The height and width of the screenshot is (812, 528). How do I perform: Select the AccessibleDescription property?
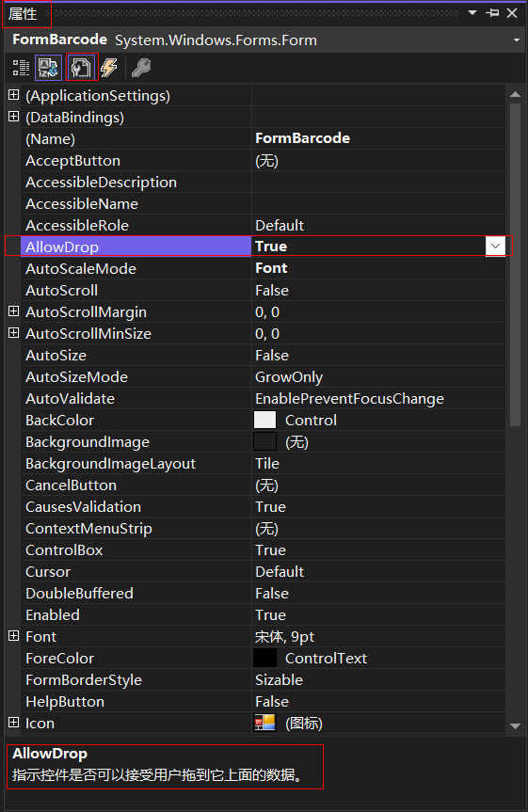(x=101, y=183)
